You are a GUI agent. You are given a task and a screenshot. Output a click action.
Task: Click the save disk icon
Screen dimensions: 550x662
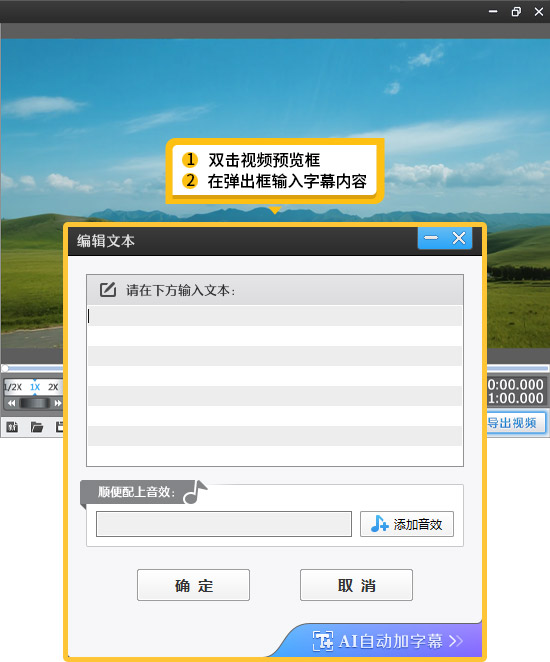tap(60, 427)
